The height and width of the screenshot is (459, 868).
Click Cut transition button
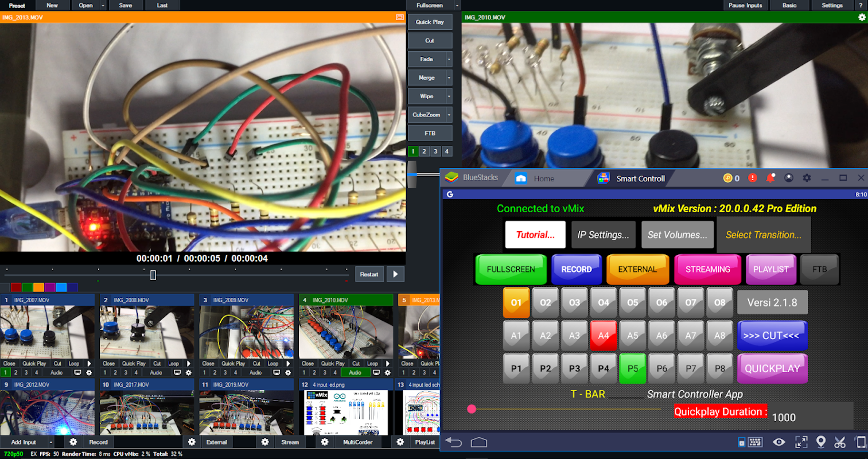pos(430,41)
